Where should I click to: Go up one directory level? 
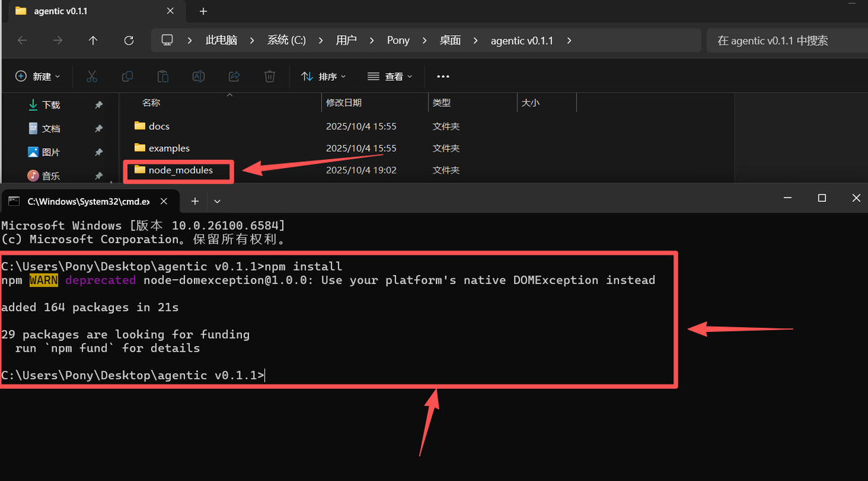[x=93, y=41]
